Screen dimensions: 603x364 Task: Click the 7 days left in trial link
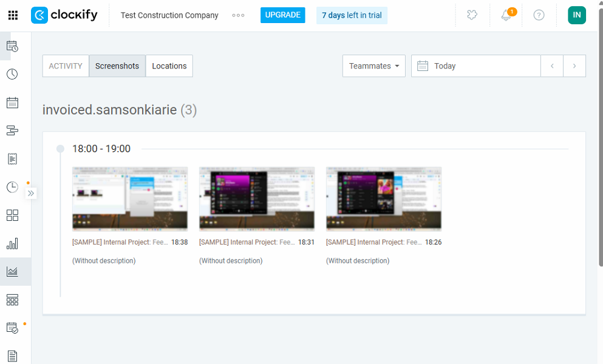click(352, 15)
